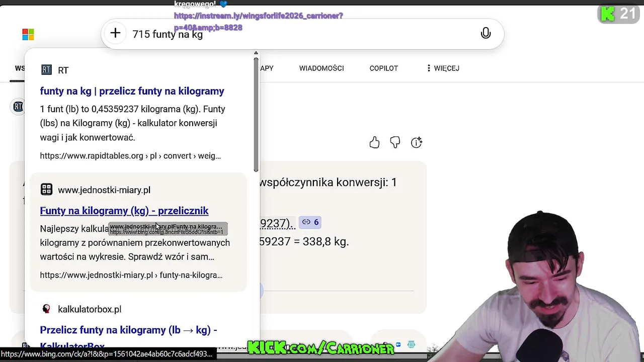This screenshot has height=362, width=644.
Task: Click the instream.ly wingsforlife link overlay
Action: 258,22
